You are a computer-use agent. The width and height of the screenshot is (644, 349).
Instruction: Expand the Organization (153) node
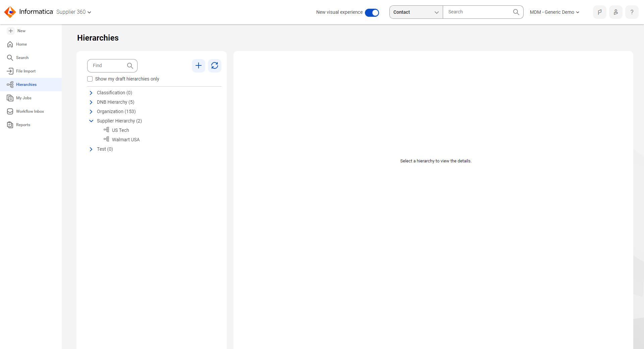(x=91, y=112)
